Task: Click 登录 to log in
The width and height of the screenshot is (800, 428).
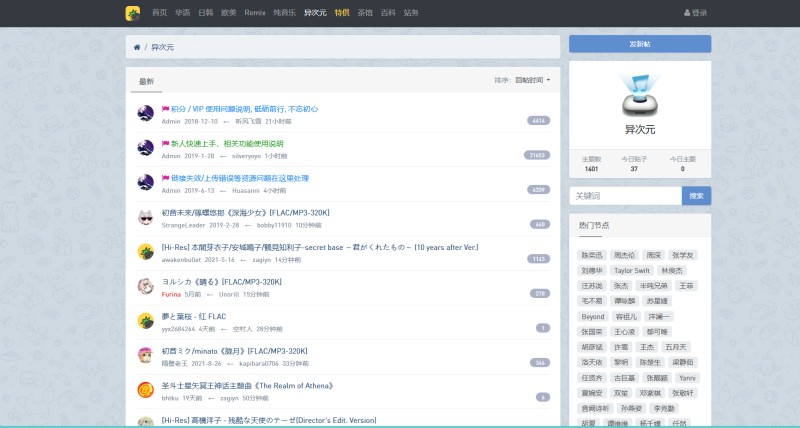Action: pyautogui.click(x=695, y=13)
